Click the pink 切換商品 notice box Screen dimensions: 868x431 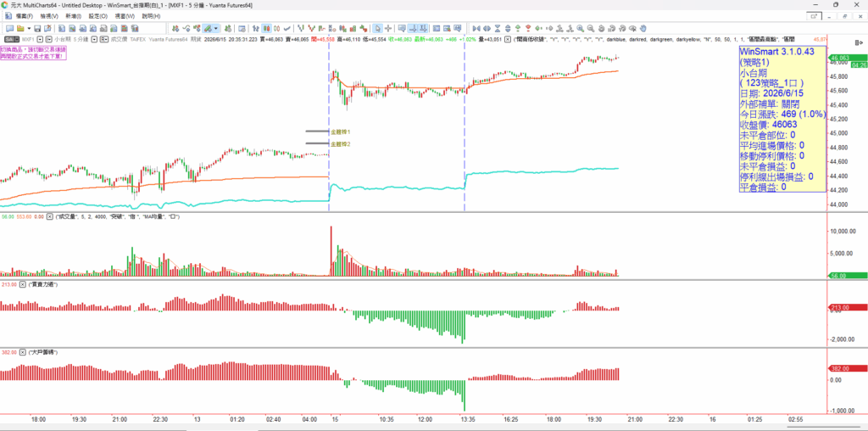pos(33,53)
